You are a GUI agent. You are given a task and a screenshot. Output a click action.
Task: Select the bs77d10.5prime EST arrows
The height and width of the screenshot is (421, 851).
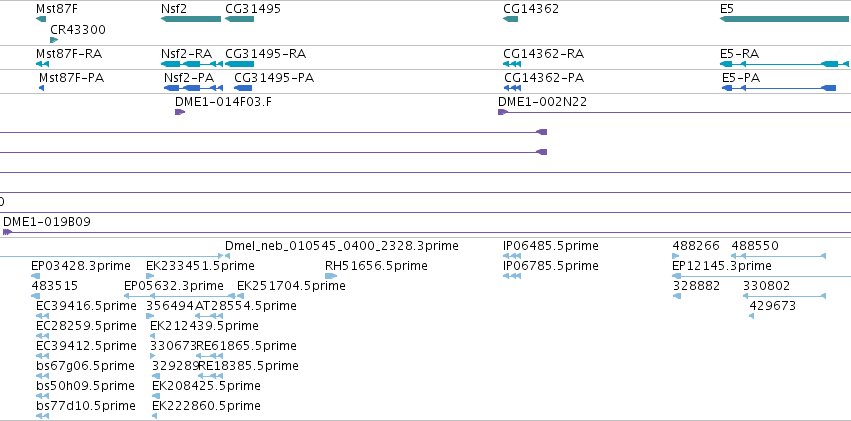point(42,416)
